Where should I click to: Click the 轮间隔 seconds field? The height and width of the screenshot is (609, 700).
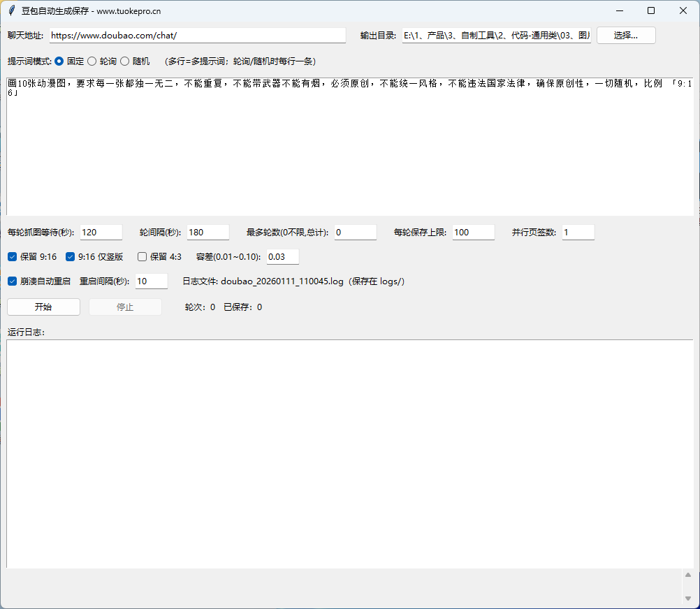(x=207, y=233)
